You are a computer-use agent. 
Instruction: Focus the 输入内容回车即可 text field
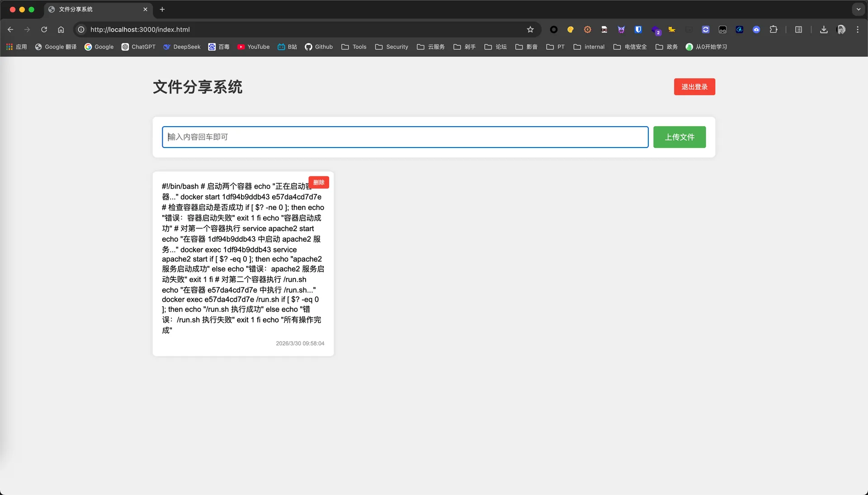pyautogui.click(x=405, y=137)
